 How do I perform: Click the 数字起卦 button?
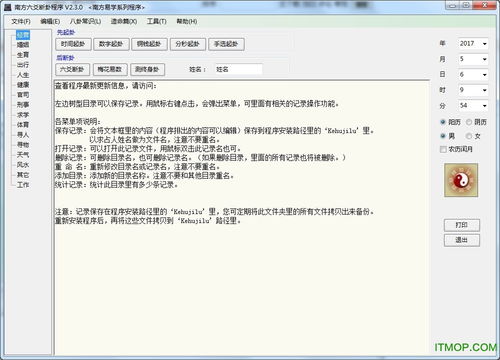(111, 44)
